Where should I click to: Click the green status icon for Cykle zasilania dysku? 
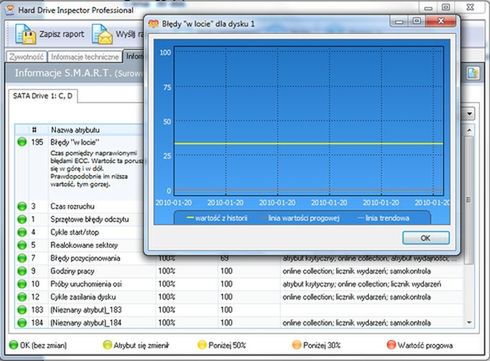(x=22, y=297)
